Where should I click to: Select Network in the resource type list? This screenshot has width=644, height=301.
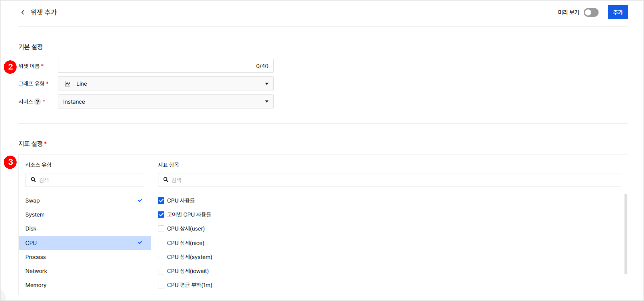pos(36,271)
